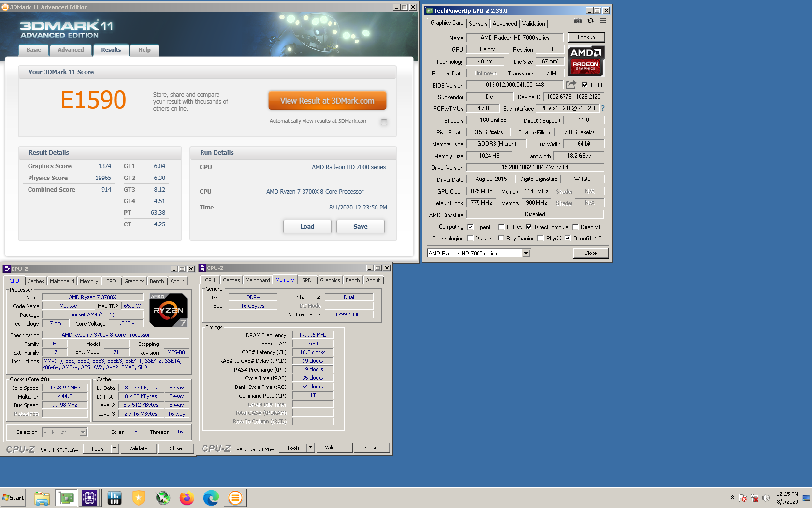Launch Microsoft Edge from the taskbar
This screenshot has width=812, height=508.
(211, 498)
